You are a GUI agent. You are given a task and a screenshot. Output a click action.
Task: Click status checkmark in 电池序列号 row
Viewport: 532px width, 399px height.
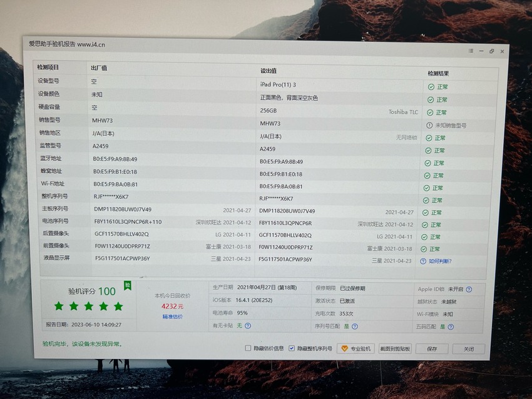tap(425, 225)
